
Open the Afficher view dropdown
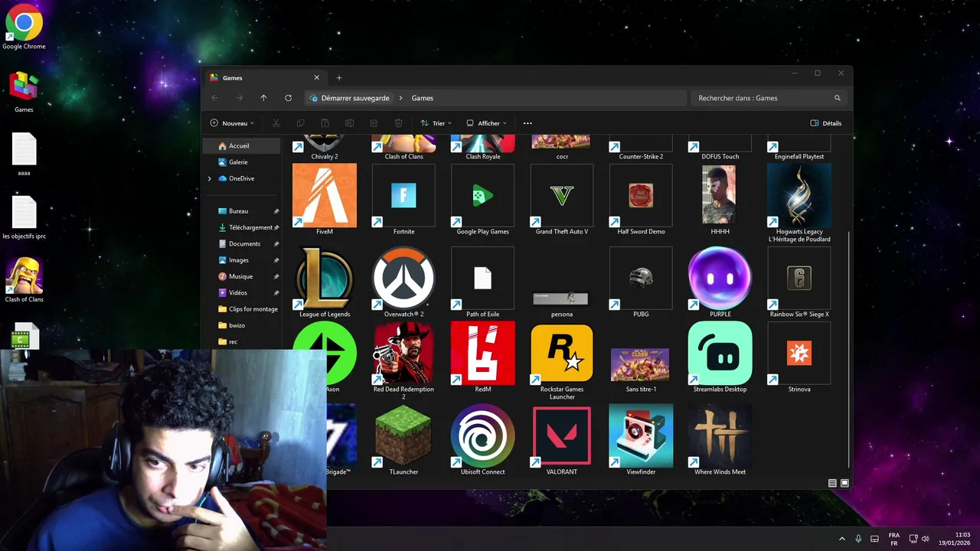(x=486, y=123)
